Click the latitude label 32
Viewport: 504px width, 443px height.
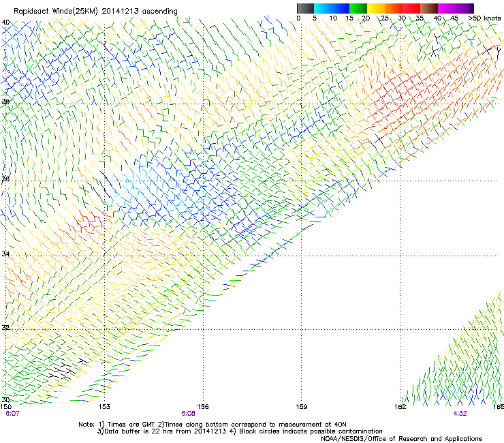coord(5,328)
